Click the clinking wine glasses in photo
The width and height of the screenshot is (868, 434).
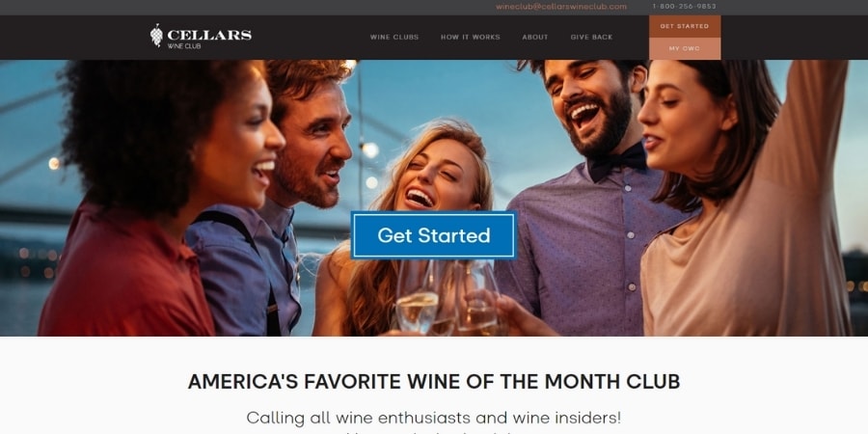tap(448, 298)
